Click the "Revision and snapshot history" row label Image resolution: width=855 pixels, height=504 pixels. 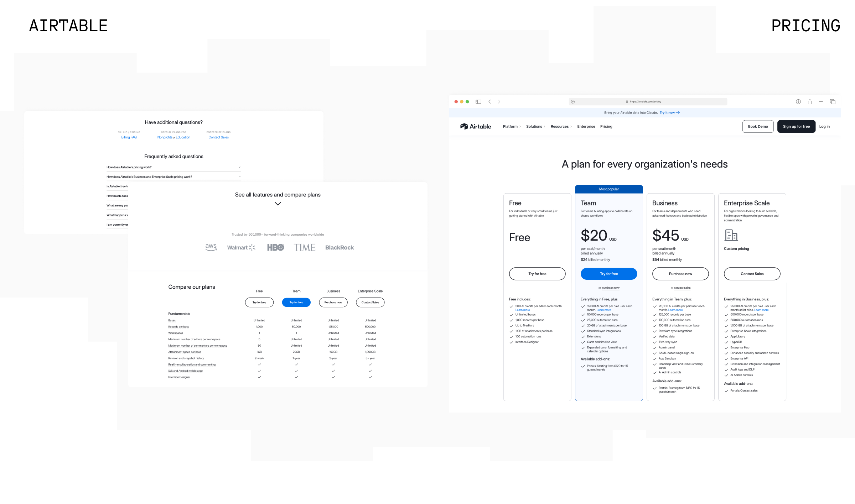(186, 358)
